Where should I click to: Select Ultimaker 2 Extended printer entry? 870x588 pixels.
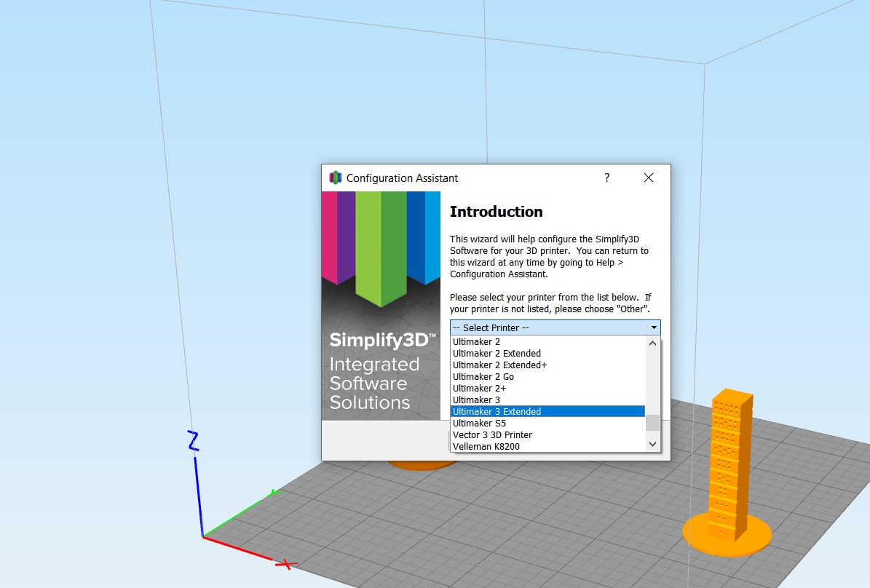click(x=547, y=354)
